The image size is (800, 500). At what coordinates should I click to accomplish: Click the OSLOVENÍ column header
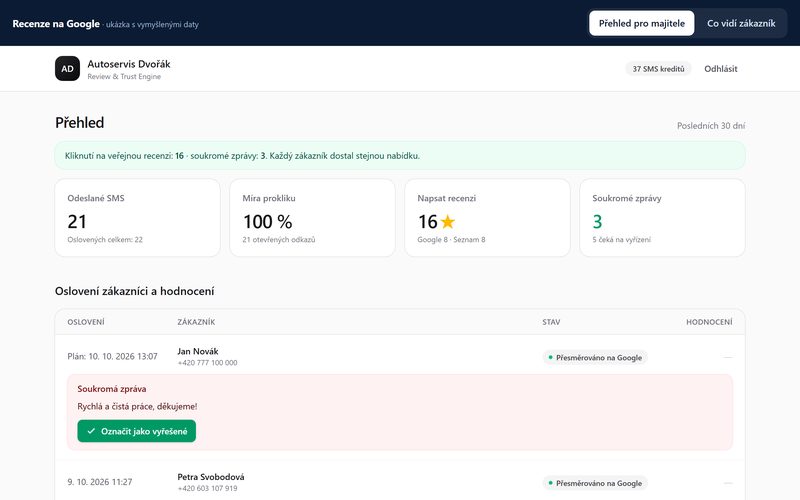click(x=86, y=322)
